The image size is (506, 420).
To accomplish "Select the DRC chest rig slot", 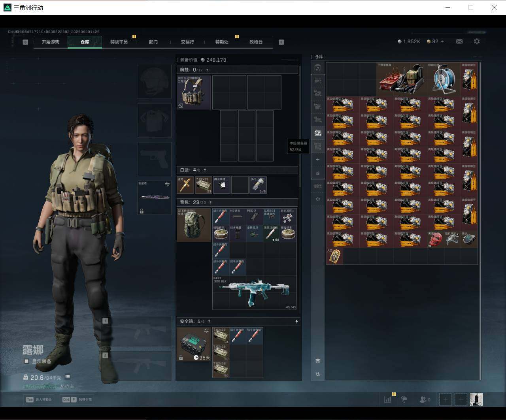I will point(194,92).
